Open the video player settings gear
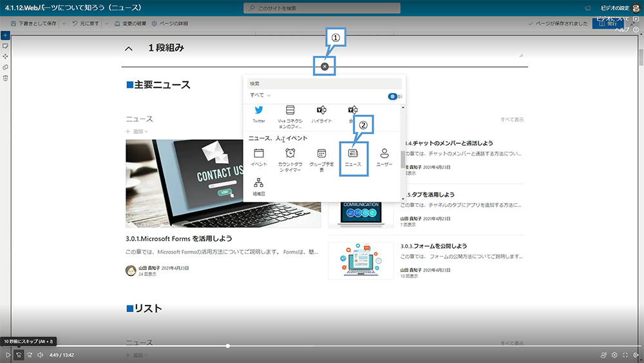The width and height of the screenshot is (644, 363). [614, 355]
